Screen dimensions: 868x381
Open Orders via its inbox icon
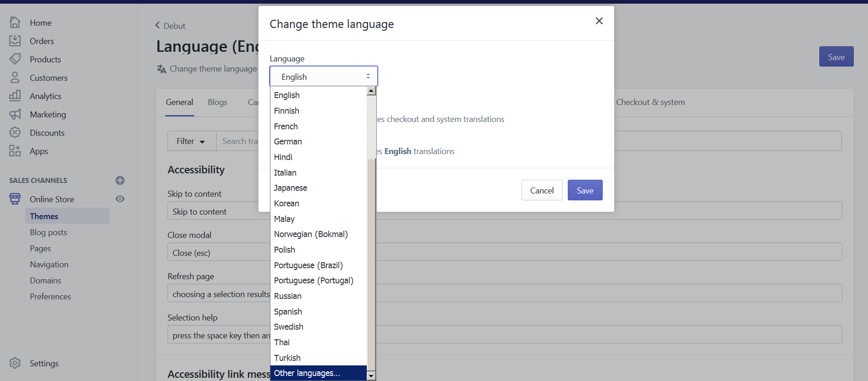(15, 41)
